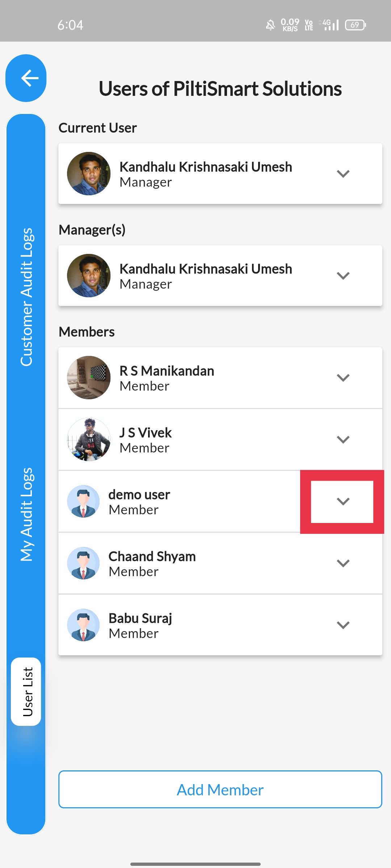Expand manager Kandhalu Krishnasaki Umesh's details under Manager(s)
This screenshot has height=868, width=391.
click(343, 276)
